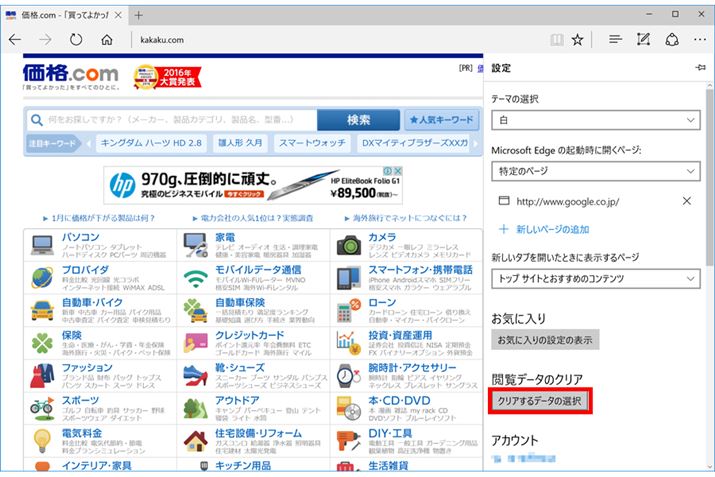Click the camera icon beside カメラ
Screen dimensions: 715x477
click(x=349, y=245)
